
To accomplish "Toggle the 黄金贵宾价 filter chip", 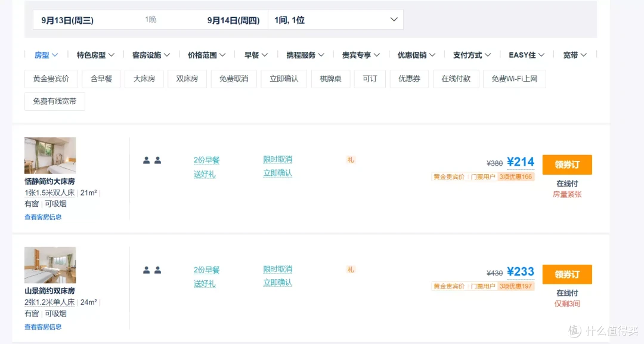I will pyautogui.click(x=51, y=79).
